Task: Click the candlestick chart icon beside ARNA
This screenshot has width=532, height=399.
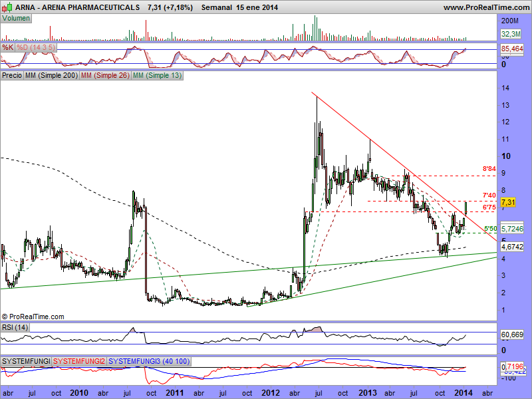Action: (7, 7)
